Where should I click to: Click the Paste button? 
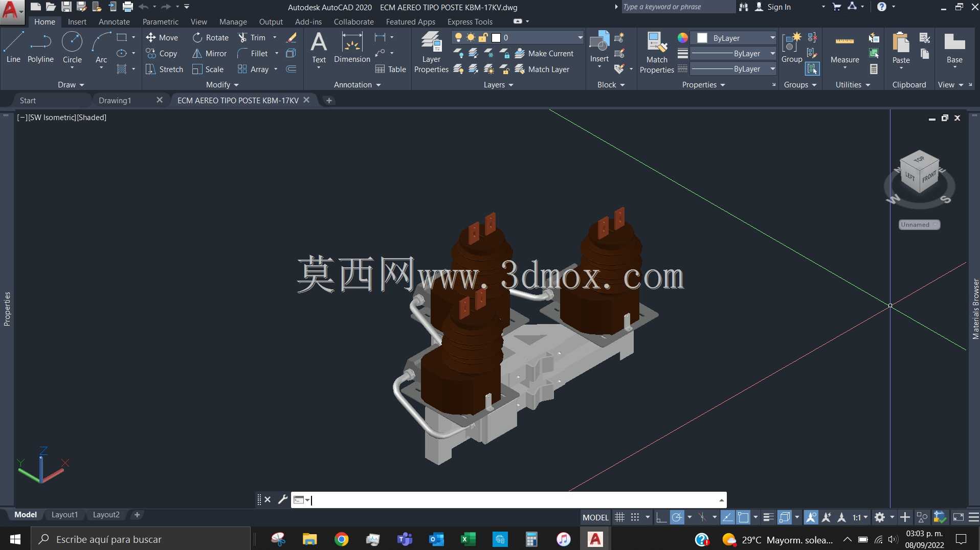(x=901, y=48)
